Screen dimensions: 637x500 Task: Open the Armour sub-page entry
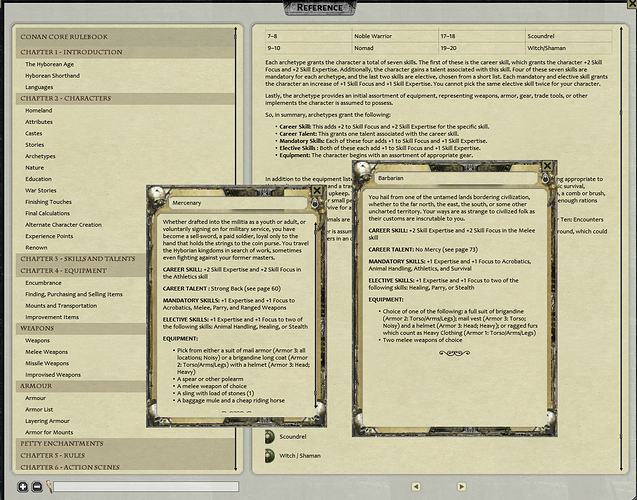point(35,398)
